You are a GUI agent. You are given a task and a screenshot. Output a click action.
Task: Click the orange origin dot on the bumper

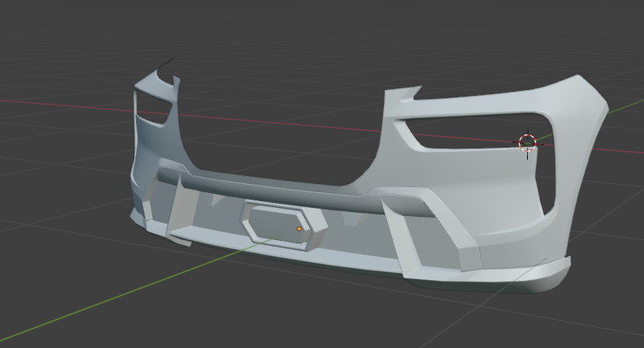[x=299, y=228]
